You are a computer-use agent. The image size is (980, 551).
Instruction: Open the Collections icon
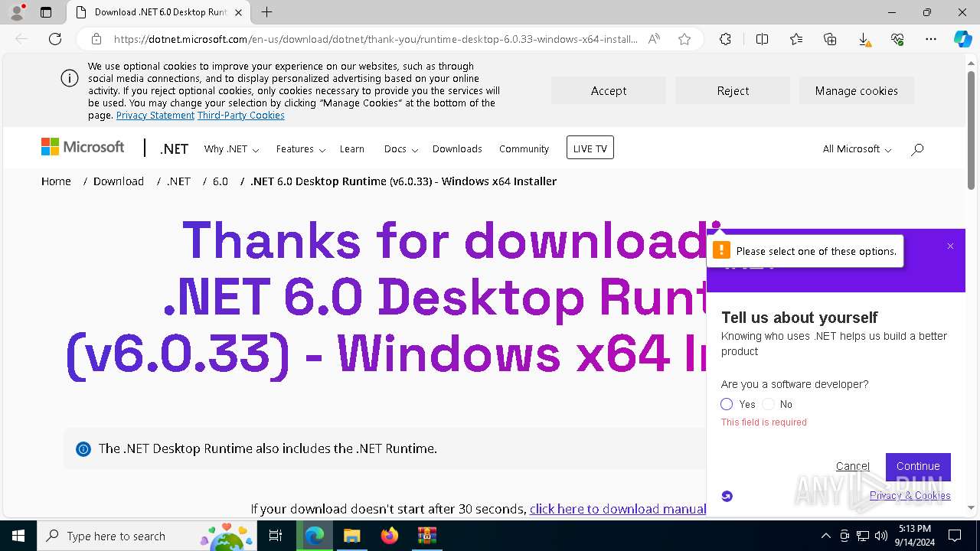point(830,39)
